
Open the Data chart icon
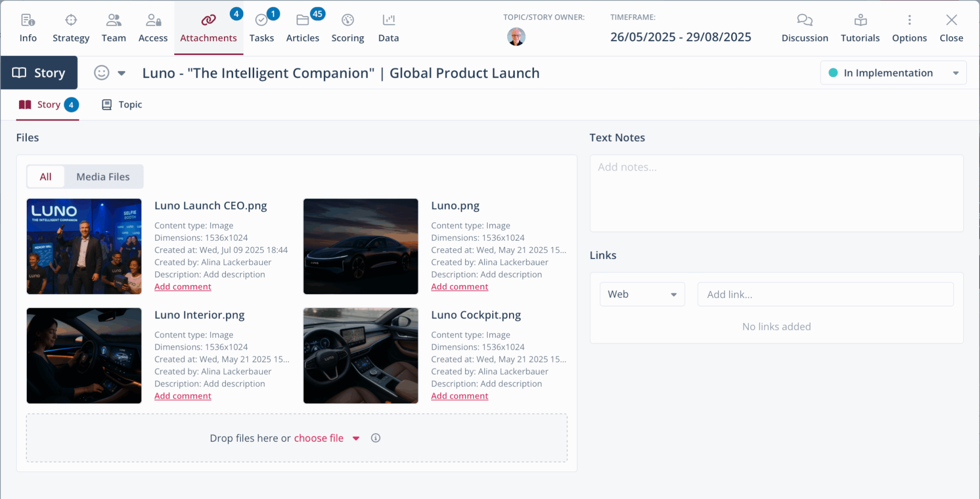[388, 27]
